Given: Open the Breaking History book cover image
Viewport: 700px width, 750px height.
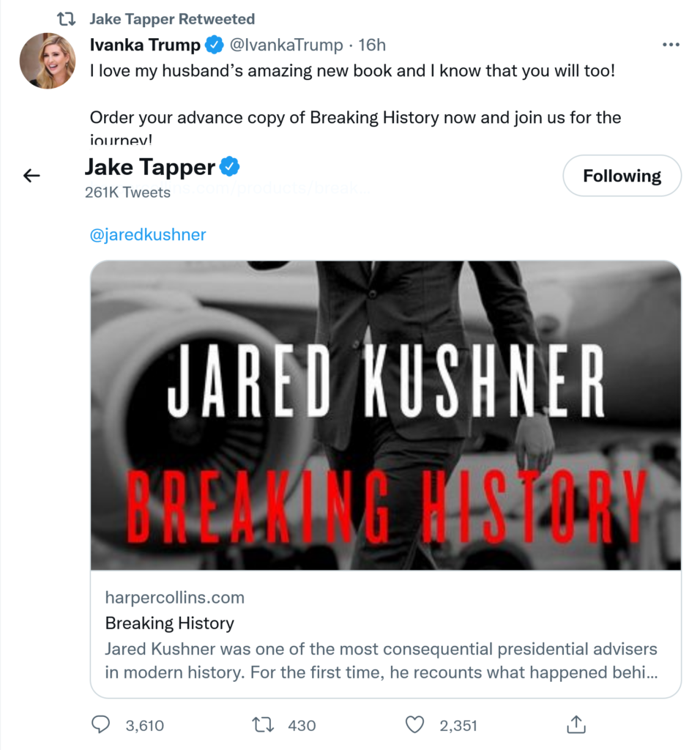Looking at the screenshot, I should [385, 415].
